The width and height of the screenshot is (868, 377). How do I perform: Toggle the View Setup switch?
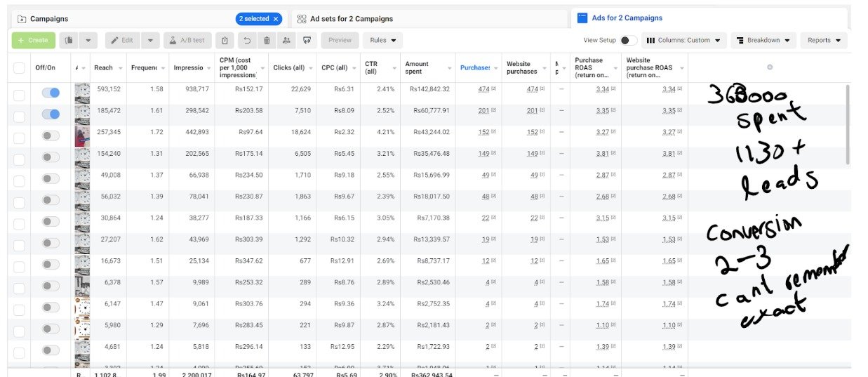pyautogui.click(x=628, y=41)
